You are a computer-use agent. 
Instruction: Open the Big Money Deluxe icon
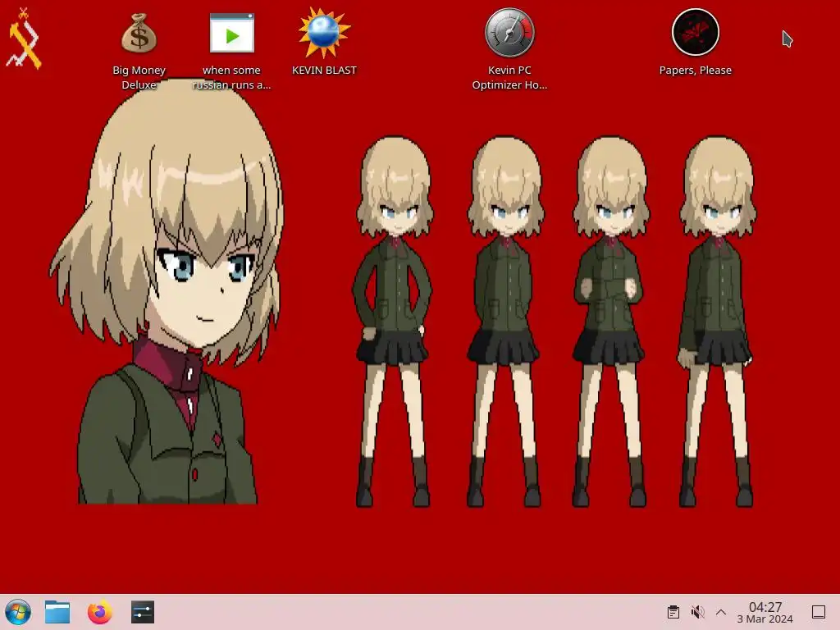coord(139,33)
